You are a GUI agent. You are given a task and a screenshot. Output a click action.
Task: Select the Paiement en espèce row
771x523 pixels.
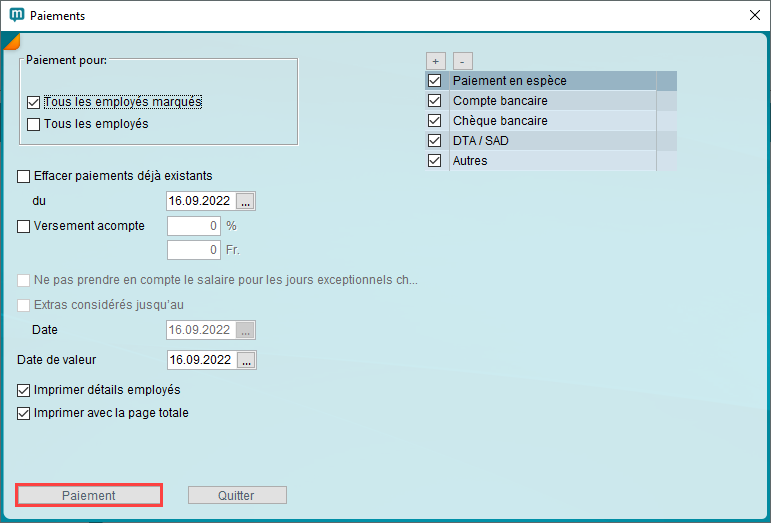[x=551, y=81]
